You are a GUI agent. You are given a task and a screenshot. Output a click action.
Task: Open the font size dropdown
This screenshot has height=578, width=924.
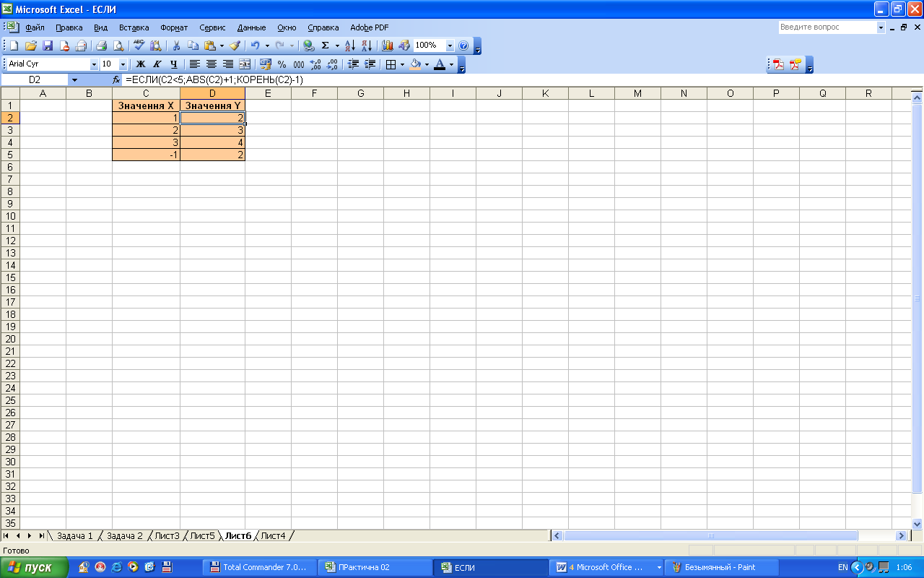coord(123,64)
